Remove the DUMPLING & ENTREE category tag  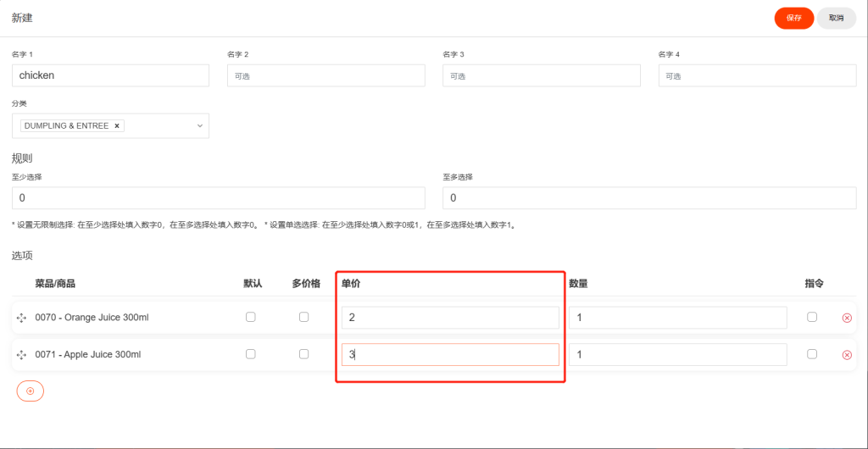tap(117, 126)
